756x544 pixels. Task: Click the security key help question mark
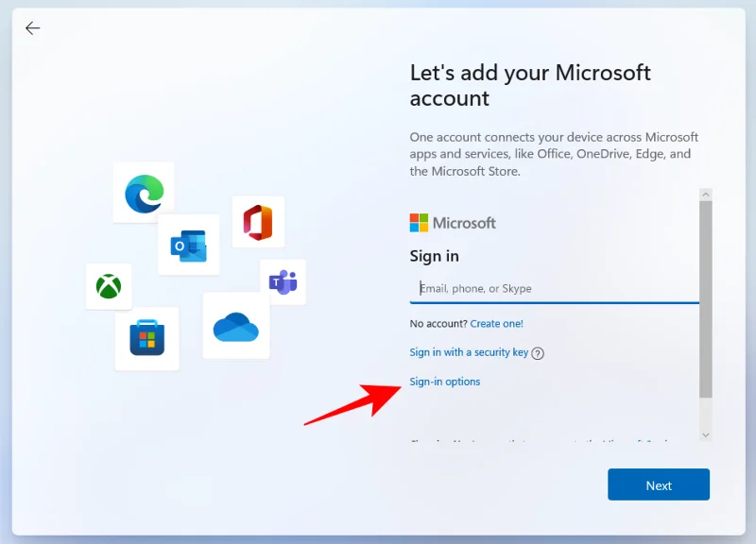coord(538,352)
